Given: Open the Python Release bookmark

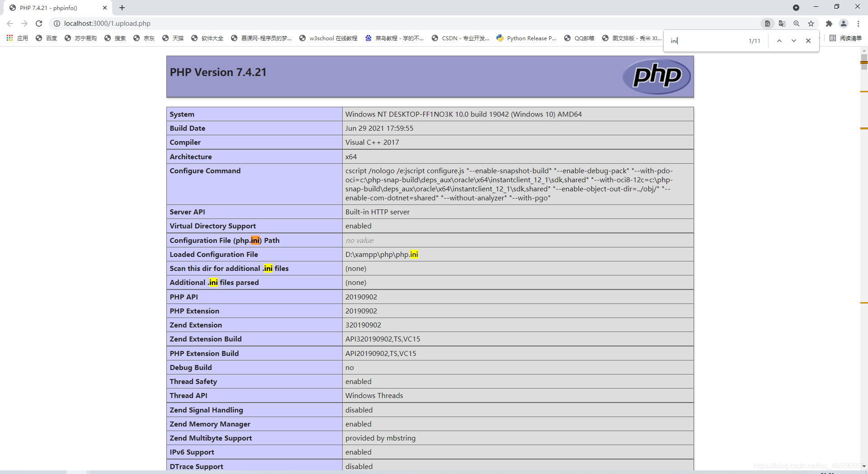Looking at the screenshot, I should (526, 38).
